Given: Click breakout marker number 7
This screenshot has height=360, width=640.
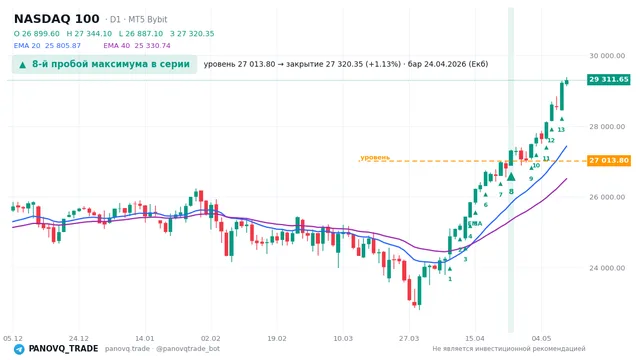Looking at the screenshot, I should [501, 195].
